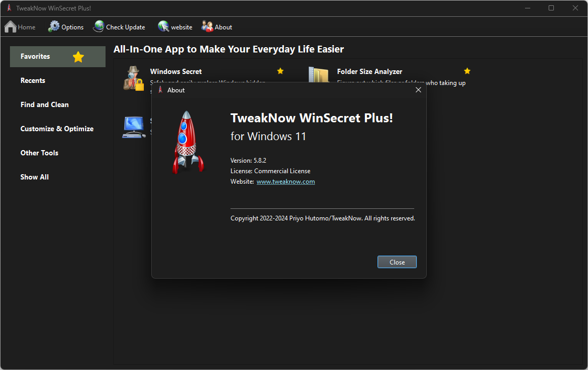Viewport: 588px width, 370px height.
Task: Select the Favorites category
Action: point(57,57)
